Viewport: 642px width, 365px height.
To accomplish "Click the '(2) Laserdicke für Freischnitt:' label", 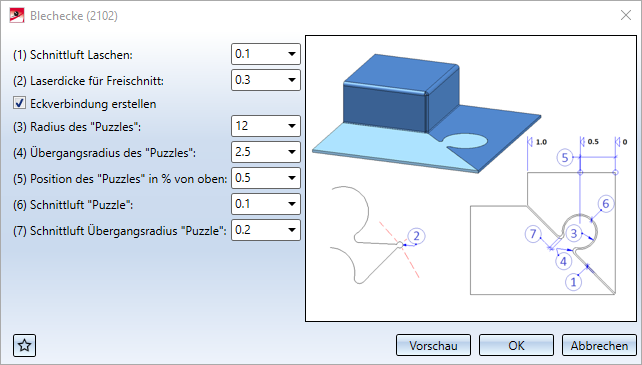I will coord(88,81).
